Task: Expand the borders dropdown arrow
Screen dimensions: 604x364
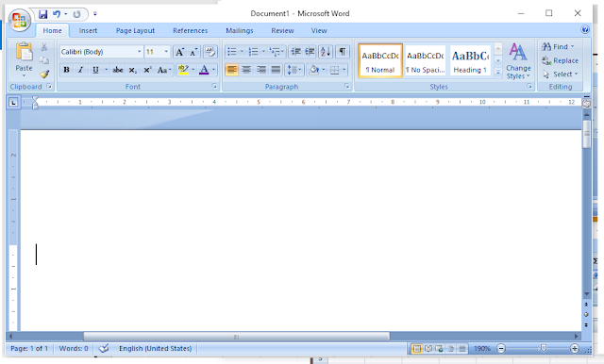Action: [x=344, y=70]
